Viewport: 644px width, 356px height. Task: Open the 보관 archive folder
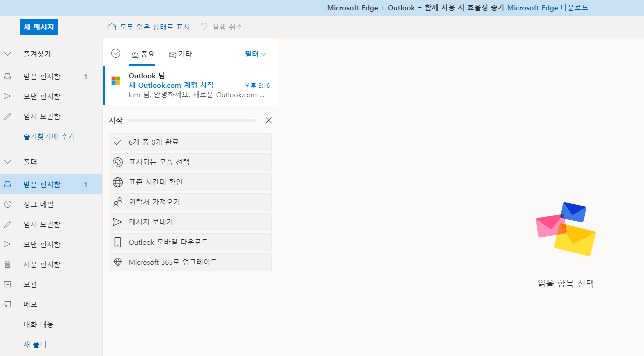51,284
